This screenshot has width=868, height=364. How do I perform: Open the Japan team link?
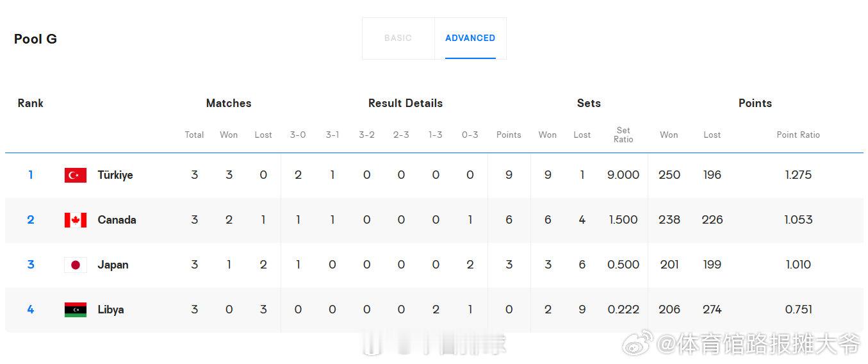[x=113, y=265]
